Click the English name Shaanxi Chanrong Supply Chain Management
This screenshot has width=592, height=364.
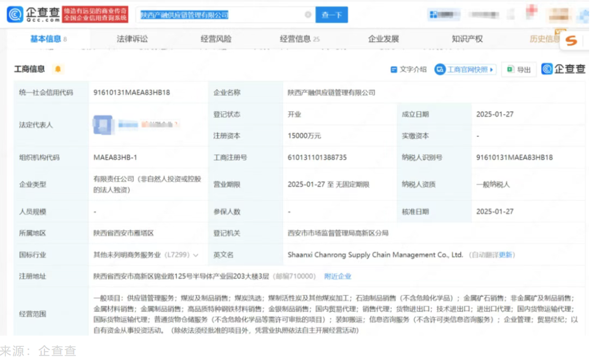coord(375,255)
